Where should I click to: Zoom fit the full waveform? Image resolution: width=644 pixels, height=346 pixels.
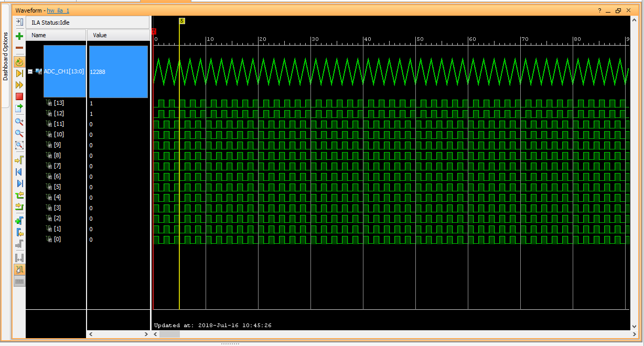coord(19,145)
